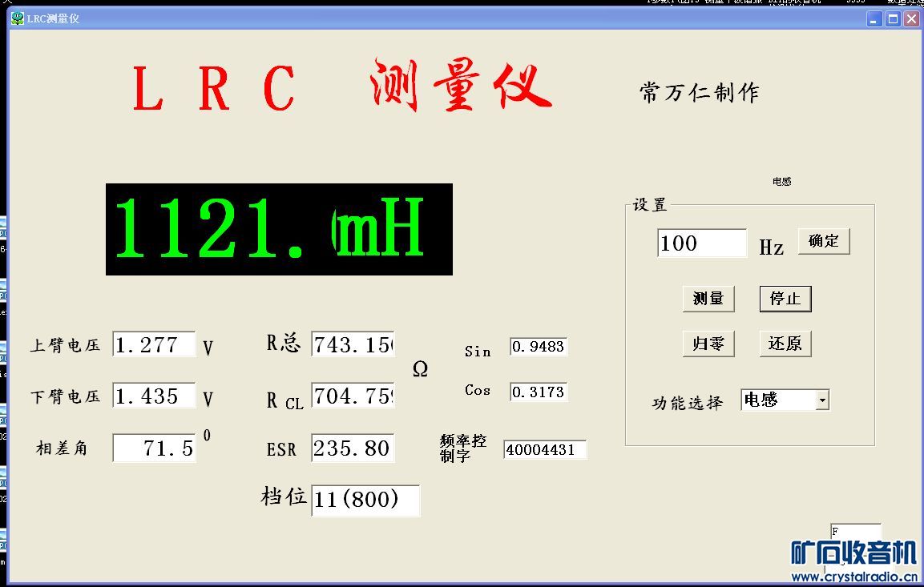This screenshot has width=924, height=587.
Task: Click the Cos field showing 0.3173
Action: click(x=539, y=392)
